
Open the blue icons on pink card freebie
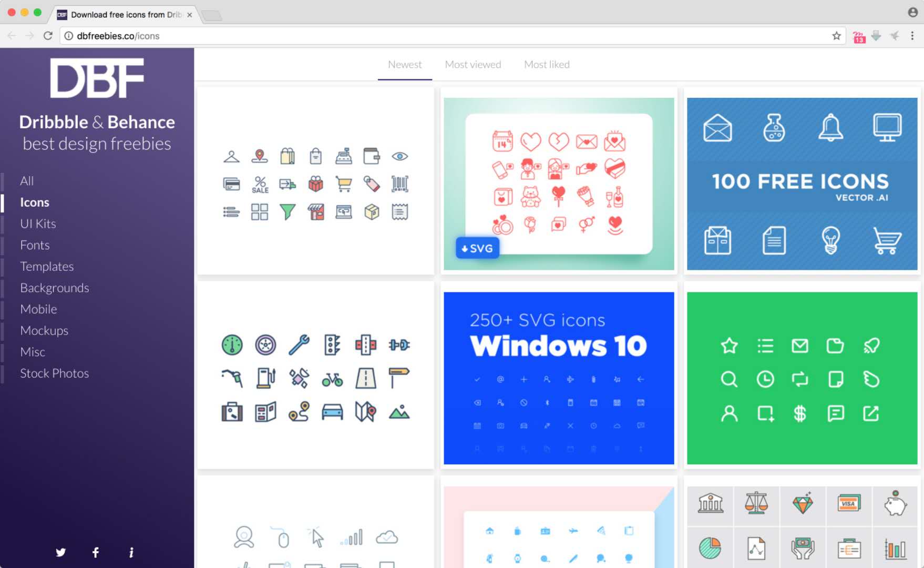click(x=559, y=522)
